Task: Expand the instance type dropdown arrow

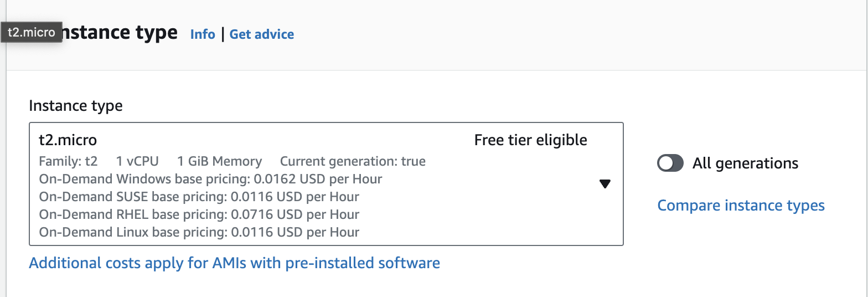Action: point(604,184)
